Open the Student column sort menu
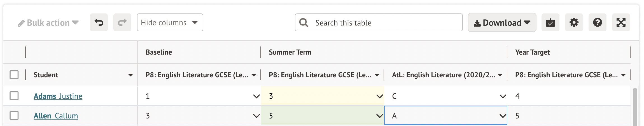This screenshot has width=644, height=126. pyautogui.click(x=130, y=75)
